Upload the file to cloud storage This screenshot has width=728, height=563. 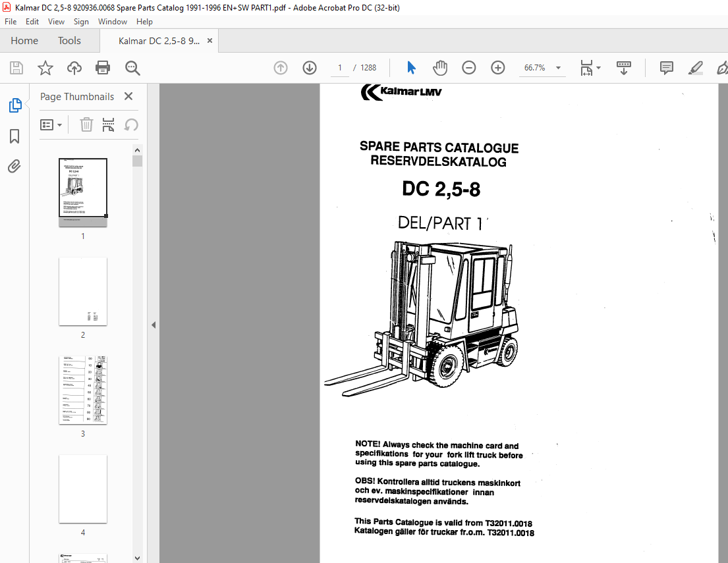click(74, 68)
